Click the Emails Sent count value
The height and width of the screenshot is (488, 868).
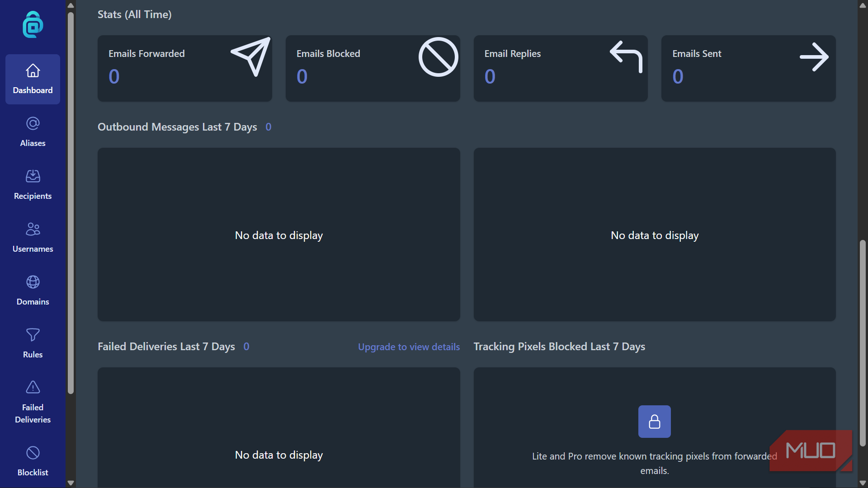pyautogui.click(x=678, y=76)
